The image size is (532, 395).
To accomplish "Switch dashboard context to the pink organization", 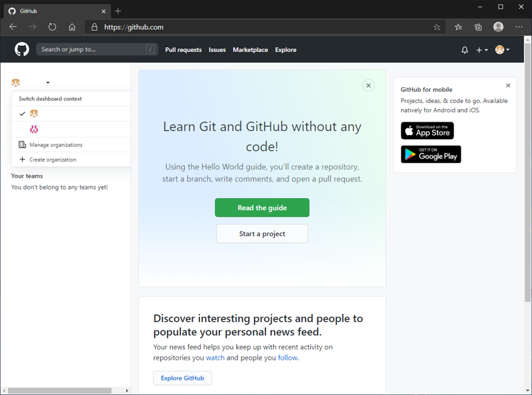I will click(x=33, y=129).
